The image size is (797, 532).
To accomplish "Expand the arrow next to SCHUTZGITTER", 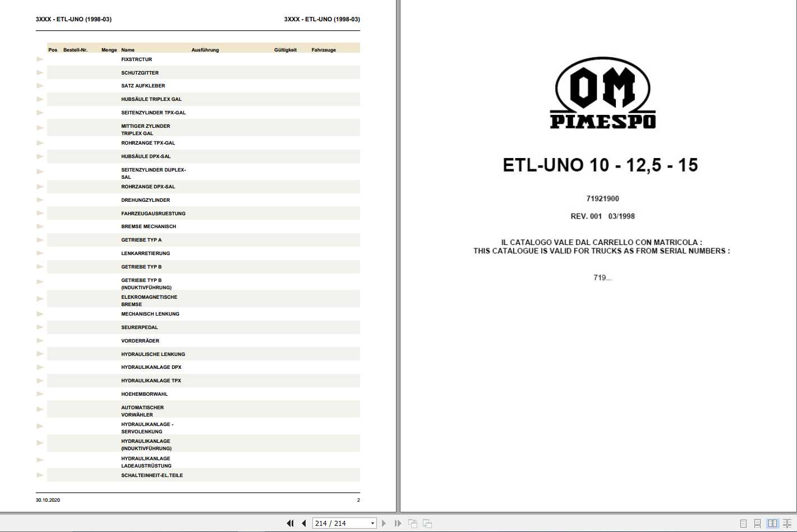I will tap(40, 72).
